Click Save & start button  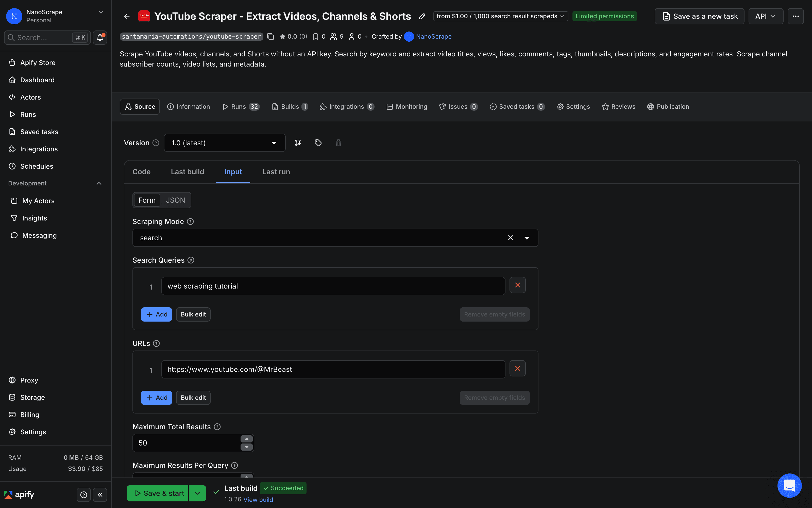[158, 493]
